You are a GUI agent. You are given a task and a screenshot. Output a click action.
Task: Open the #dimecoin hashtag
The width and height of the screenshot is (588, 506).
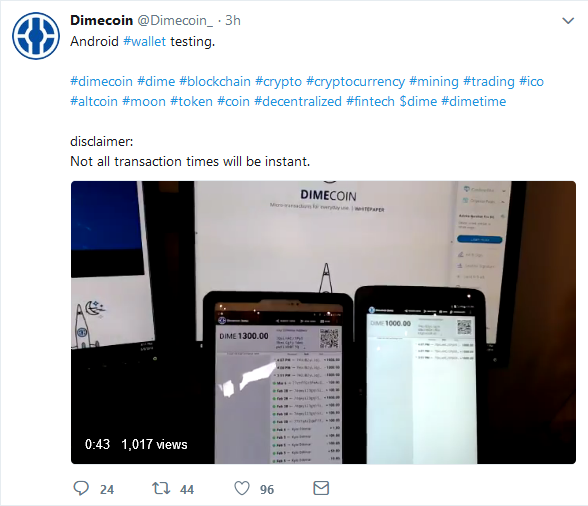[x=101, y=81]
